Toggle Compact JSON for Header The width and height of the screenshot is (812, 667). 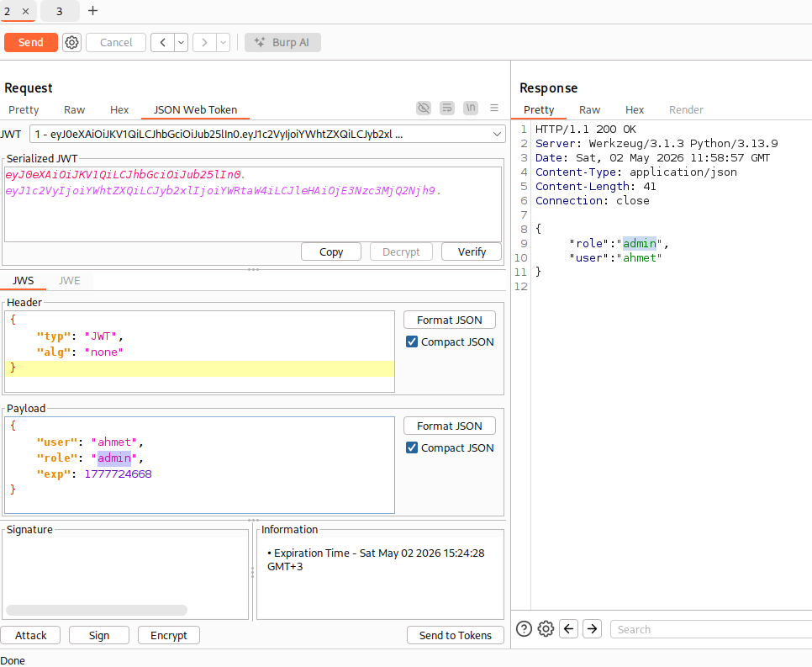[412, 341]
